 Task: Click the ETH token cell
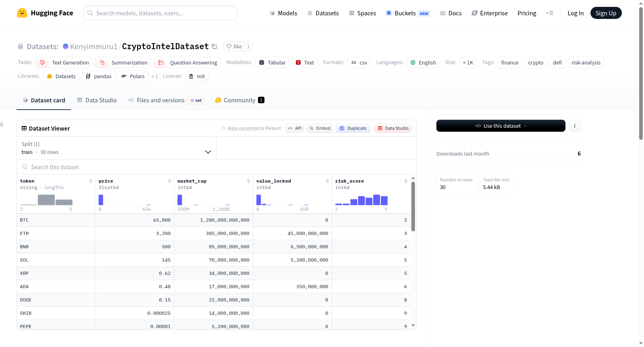click(x=56, y=233)
